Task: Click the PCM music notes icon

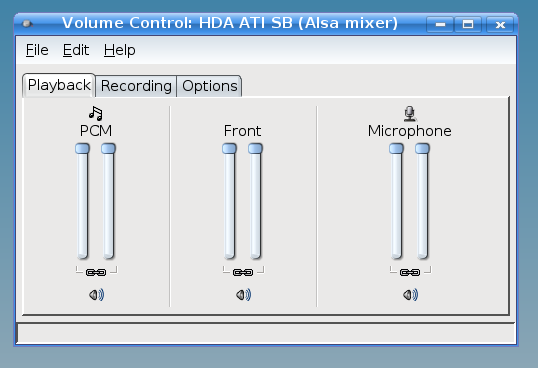Action: pos(96,114)
